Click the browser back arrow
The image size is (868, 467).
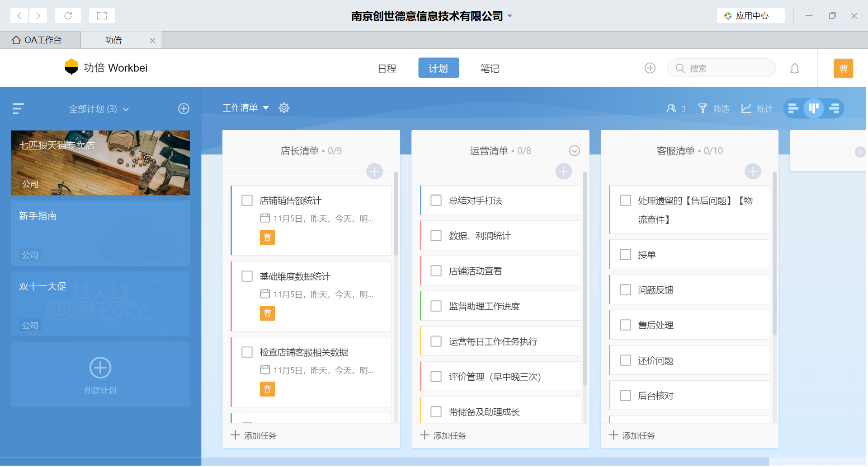(19, 16)
